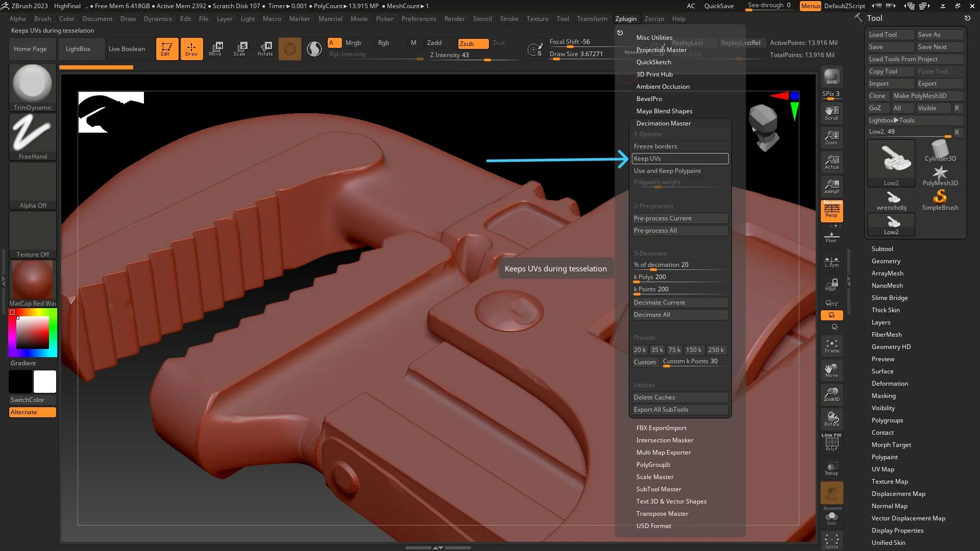Click the Rotate view icon on right shelf
980x551 pixels.
pos(831,419)
